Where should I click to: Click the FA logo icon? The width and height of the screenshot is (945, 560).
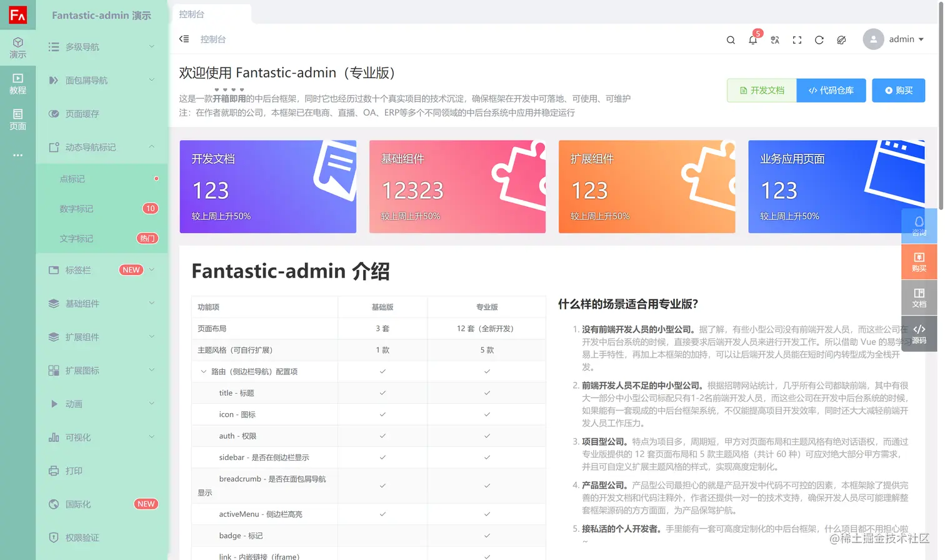click(x=17, y=15)
